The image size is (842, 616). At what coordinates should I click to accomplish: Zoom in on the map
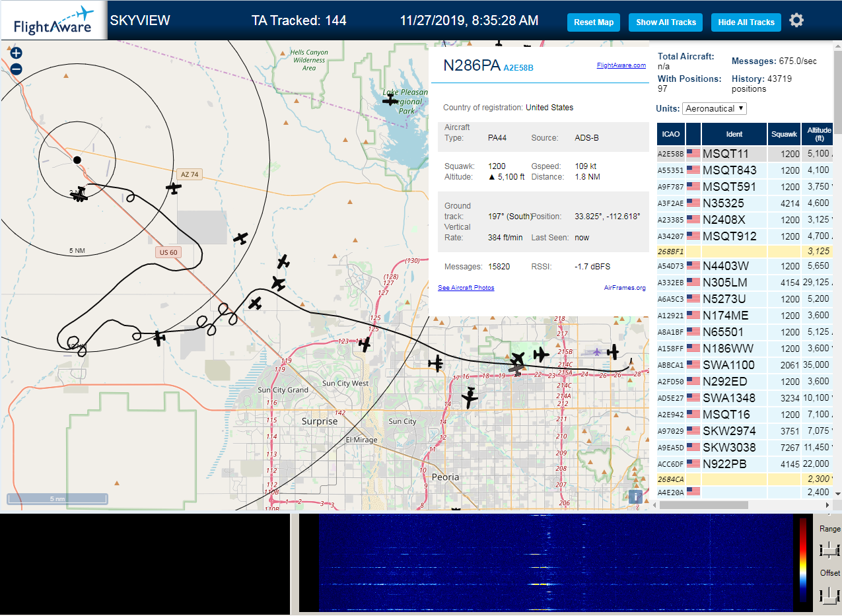[x=17, y=53]
